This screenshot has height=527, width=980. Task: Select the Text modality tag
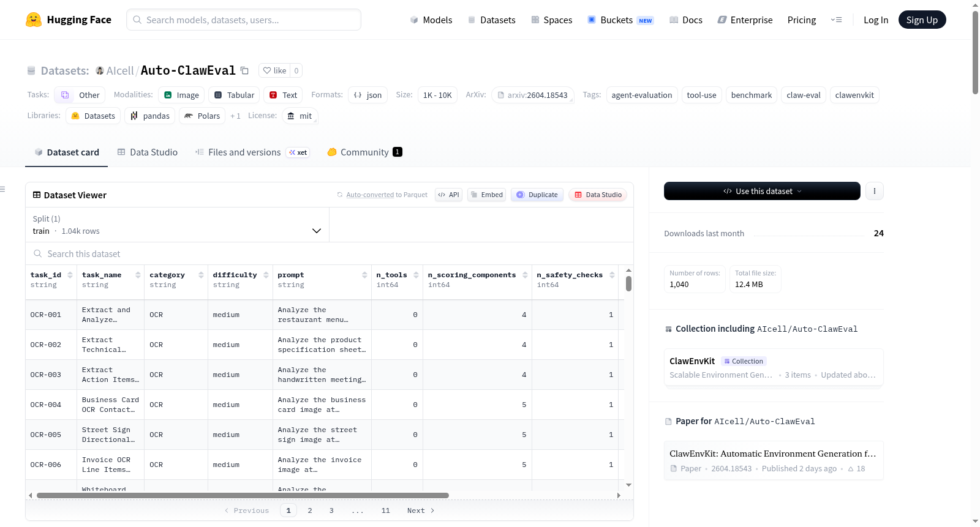[283, 95]
